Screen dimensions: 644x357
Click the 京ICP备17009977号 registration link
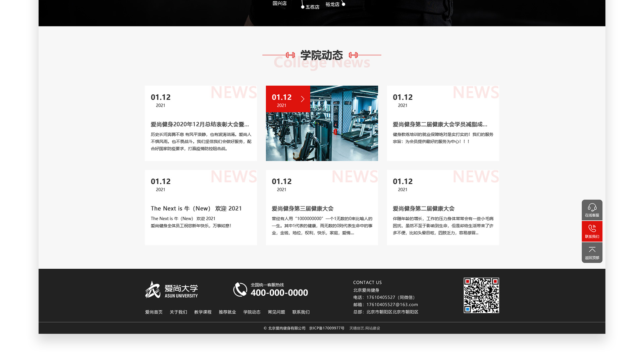(x=326, y=328)
